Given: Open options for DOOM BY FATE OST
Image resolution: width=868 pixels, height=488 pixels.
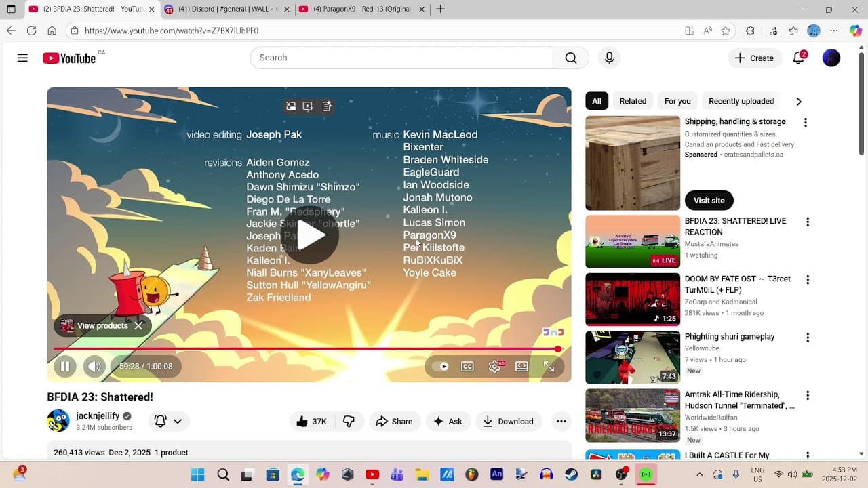Looking at the screenshot, I should point(808,279).
